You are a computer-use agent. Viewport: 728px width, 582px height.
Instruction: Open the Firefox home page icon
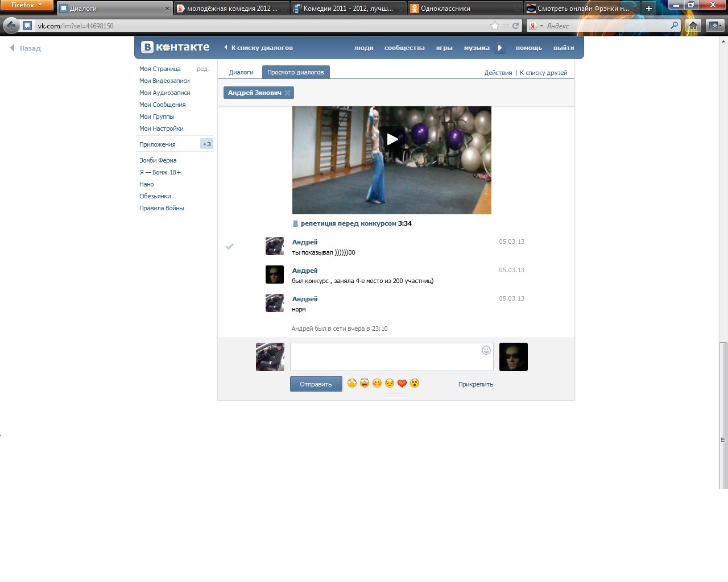coord(693,26)
